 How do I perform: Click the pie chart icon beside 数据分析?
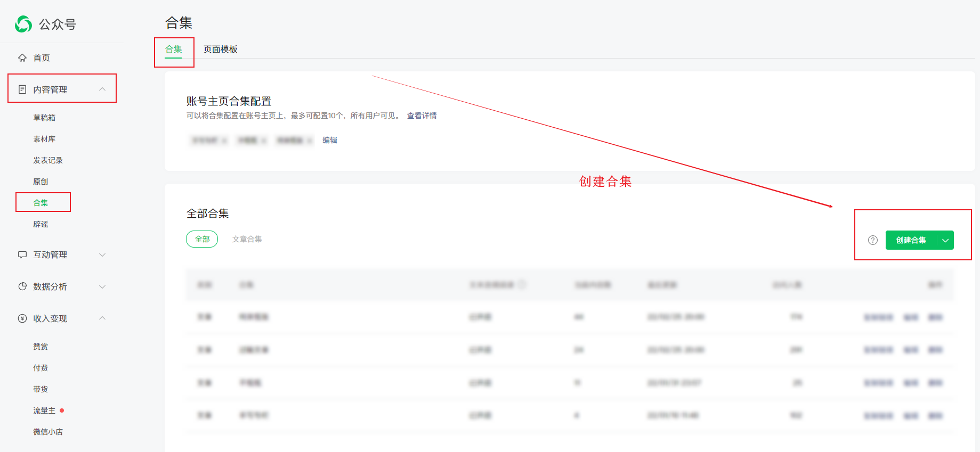pyautogui.click(x=22, y=286)
